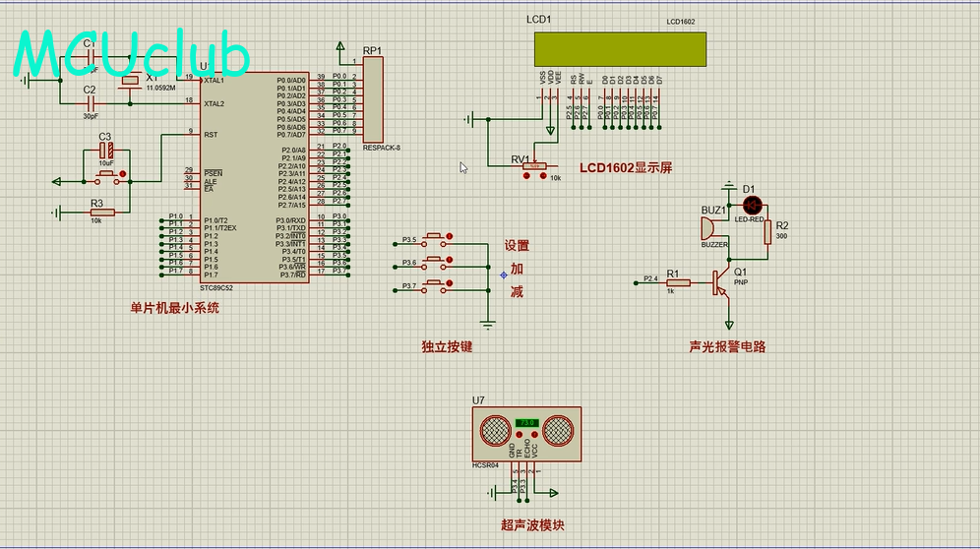This screenshot has width=980, height=549.
Task: Click the 声光报警电路 label text
Action: [727, 347]
